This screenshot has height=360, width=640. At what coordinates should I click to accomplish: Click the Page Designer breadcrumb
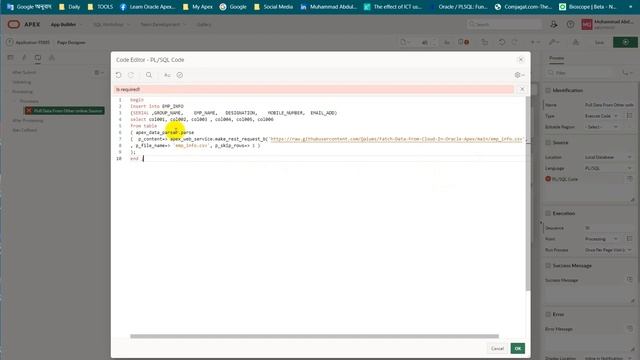[x=71, y=42]
